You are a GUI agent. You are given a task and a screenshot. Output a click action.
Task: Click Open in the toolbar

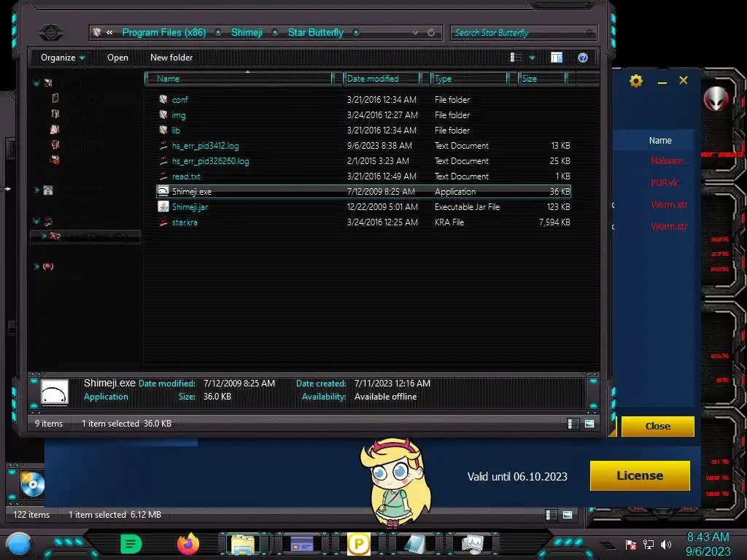pos(117,58)
